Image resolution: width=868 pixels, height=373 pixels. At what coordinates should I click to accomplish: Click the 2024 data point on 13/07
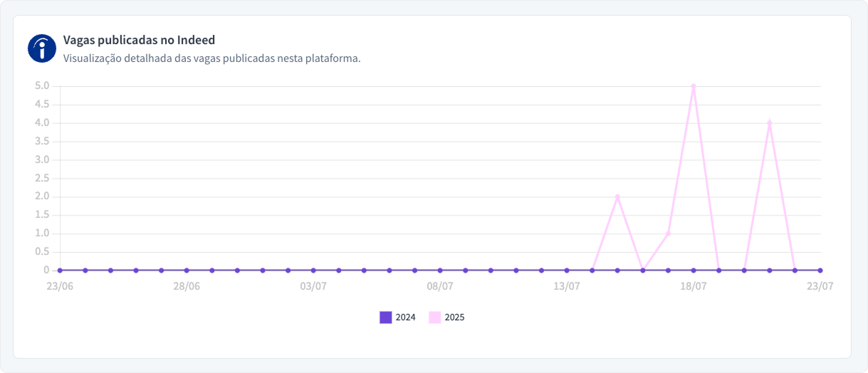click(567, 270)
